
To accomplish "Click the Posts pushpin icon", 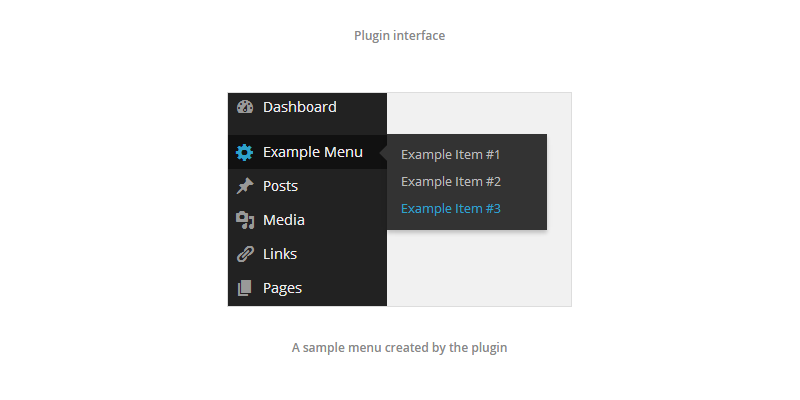I will point(245,186).
